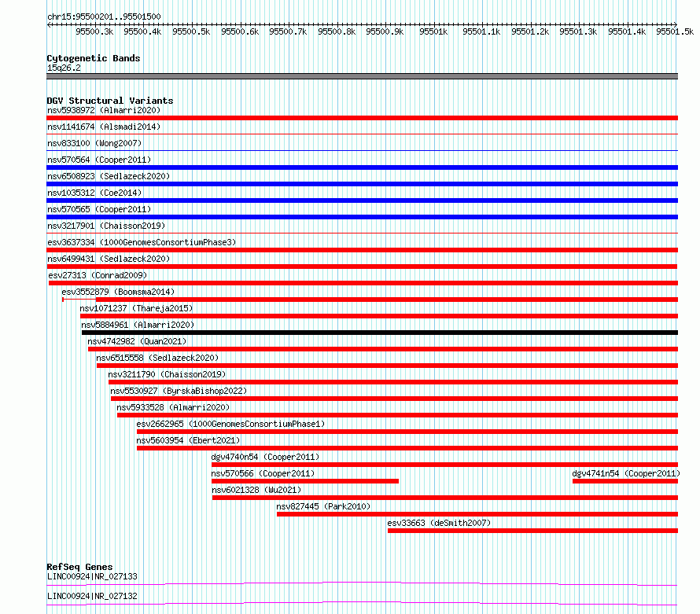700x614 pixels.
Task: Click the red nsv827445 variant bar
Action: tap(477, 514)
